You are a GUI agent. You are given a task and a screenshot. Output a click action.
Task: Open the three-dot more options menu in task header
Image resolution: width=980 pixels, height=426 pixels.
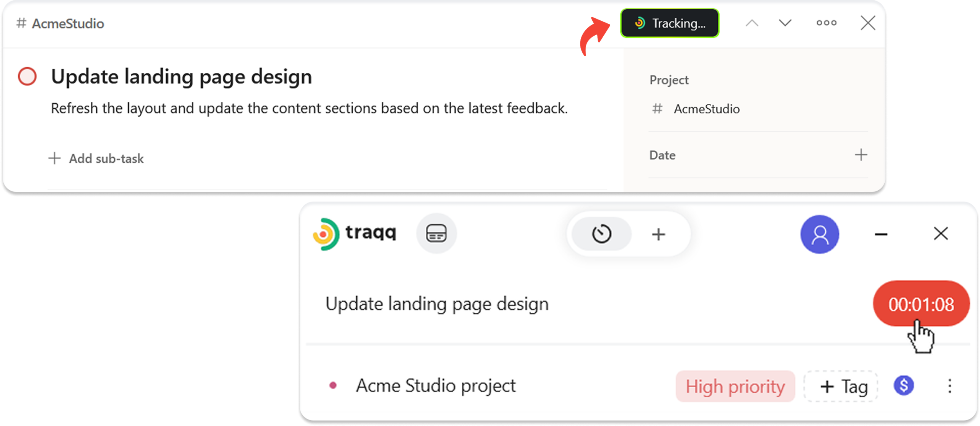(826, 23)
